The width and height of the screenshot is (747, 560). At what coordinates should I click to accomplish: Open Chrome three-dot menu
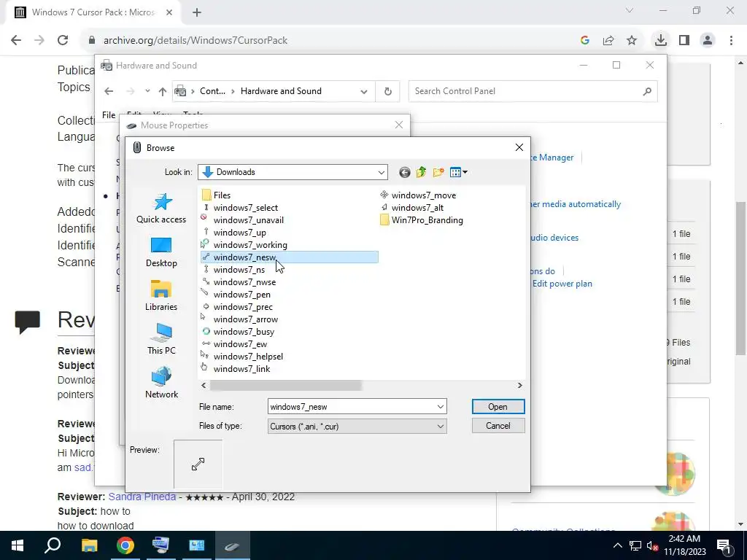click(x=731, y=41)
